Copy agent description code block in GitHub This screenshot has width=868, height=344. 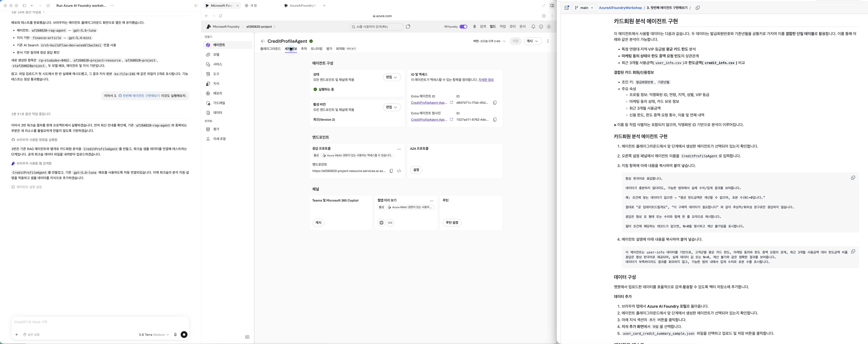853,251
